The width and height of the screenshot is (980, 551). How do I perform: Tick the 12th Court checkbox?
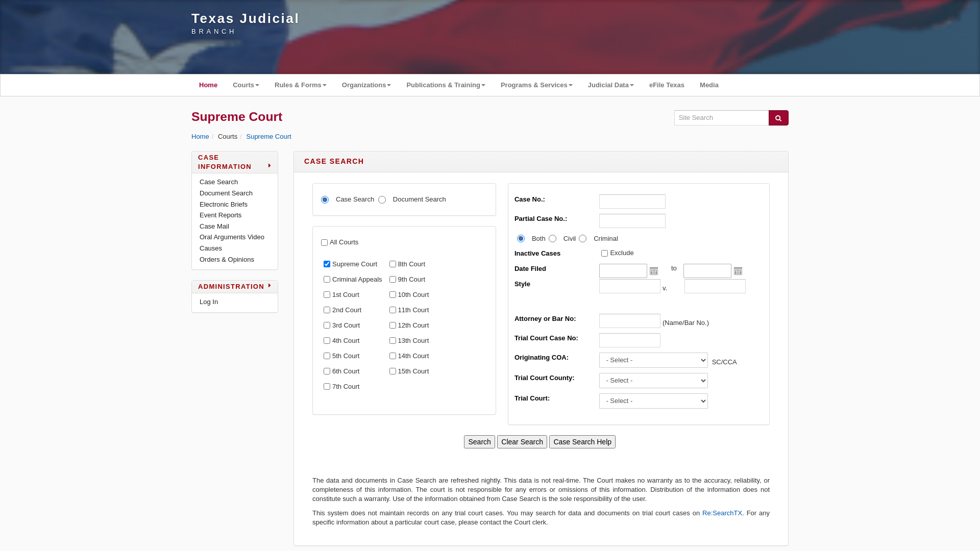click(393, 325)
